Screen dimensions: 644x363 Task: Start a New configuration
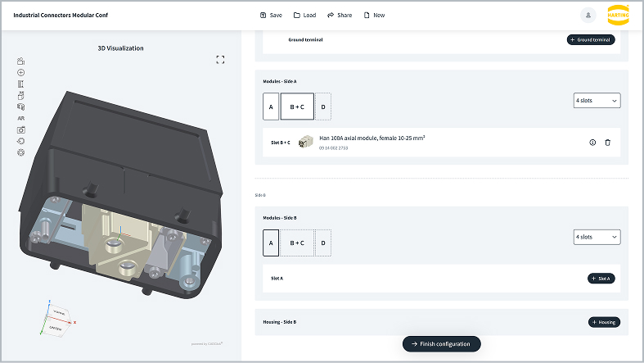374,16
